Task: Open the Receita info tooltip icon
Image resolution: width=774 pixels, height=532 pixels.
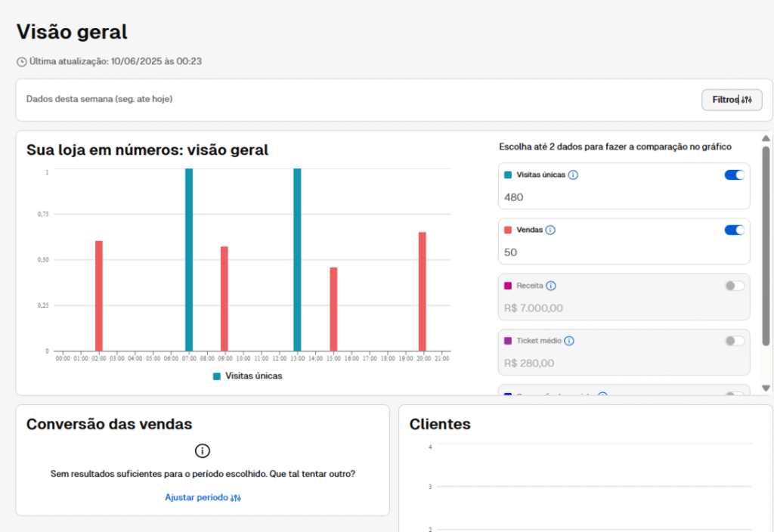Action: (551, 286)
